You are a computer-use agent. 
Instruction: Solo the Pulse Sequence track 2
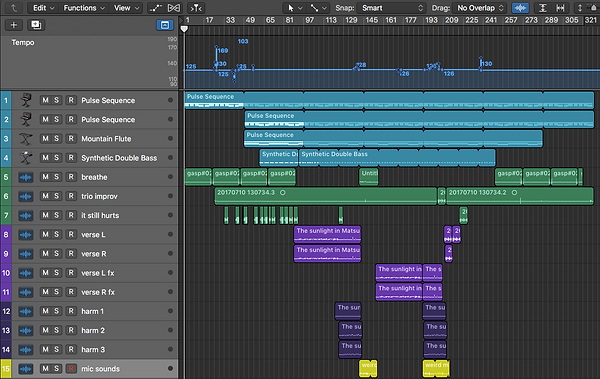pos(57,119)
